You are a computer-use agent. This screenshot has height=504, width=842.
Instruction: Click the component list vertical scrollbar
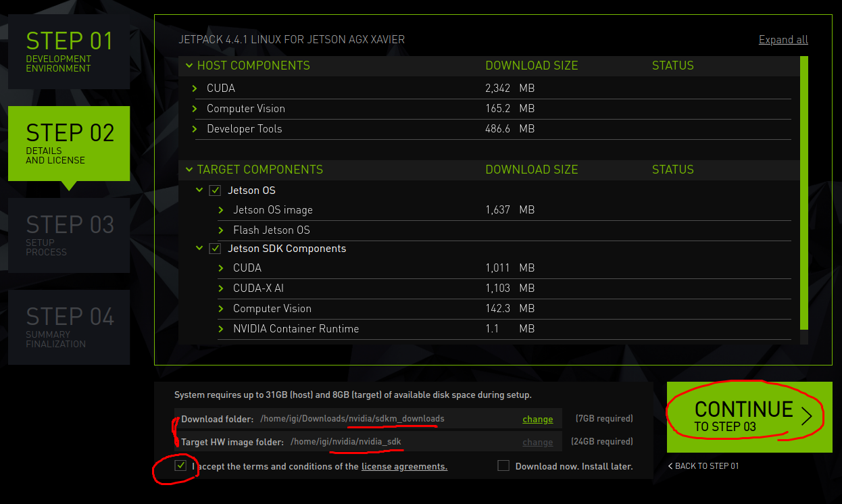pyautogui.click(x=803, y=193)
